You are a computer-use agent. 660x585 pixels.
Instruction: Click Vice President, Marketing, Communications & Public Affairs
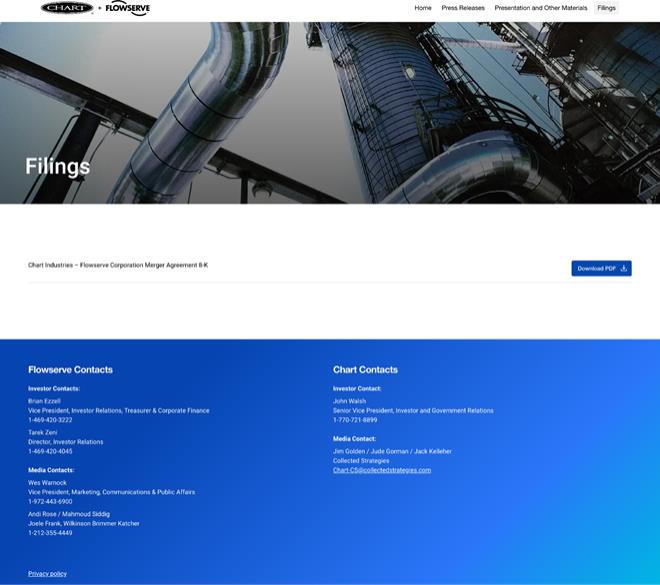pos(112,492)
